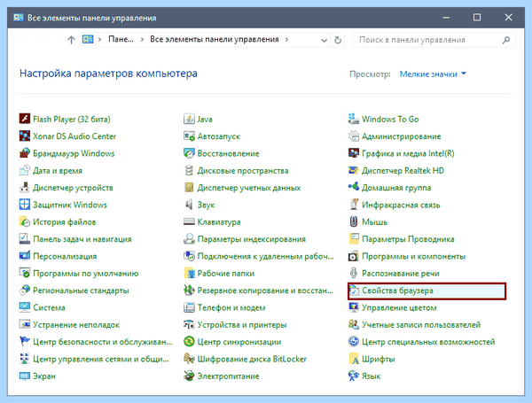This screenshot has width=532, height=403.
Task: Click the up arrow navigation button
Action: click(71, 40)
